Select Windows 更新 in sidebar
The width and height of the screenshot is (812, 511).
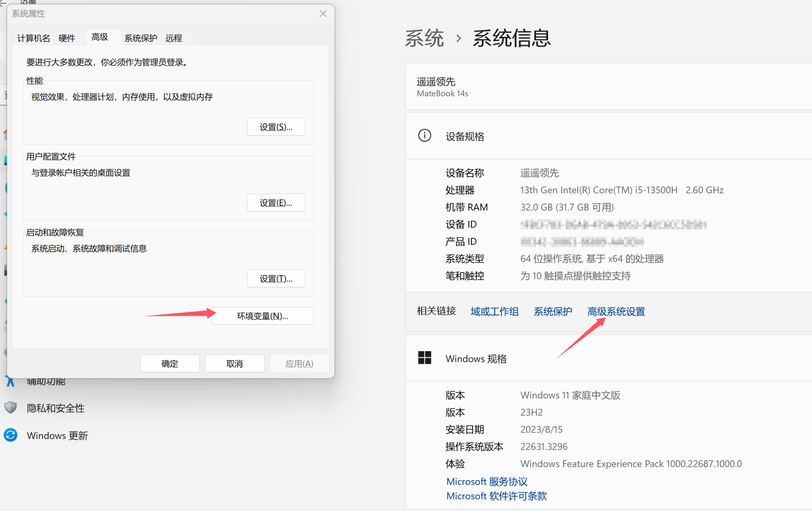(x=57, y=436)
